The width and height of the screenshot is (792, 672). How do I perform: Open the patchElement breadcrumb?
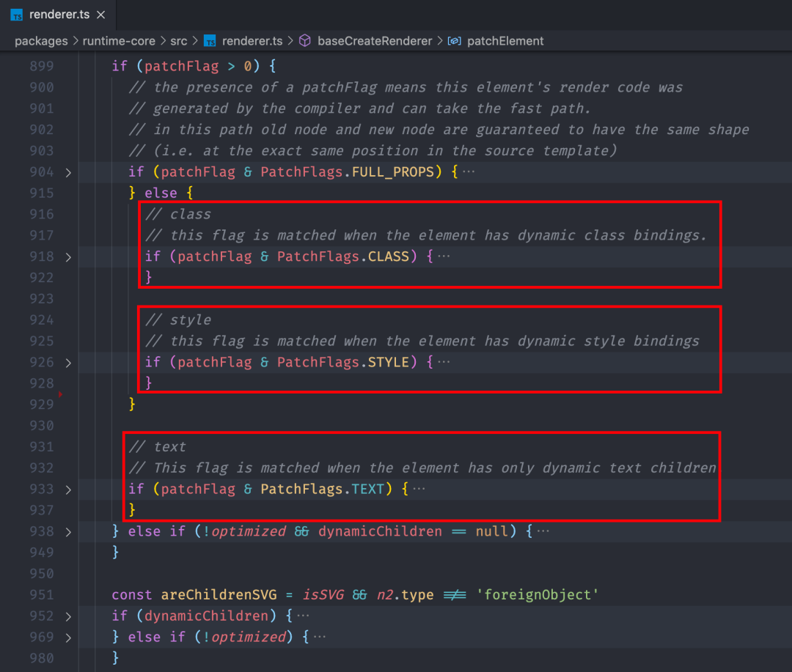(x=505, y=41)
